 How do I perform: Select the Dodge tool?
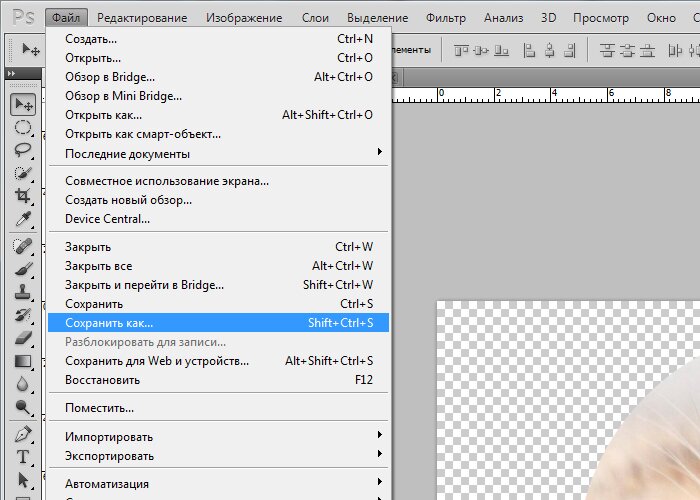(23, 407)
